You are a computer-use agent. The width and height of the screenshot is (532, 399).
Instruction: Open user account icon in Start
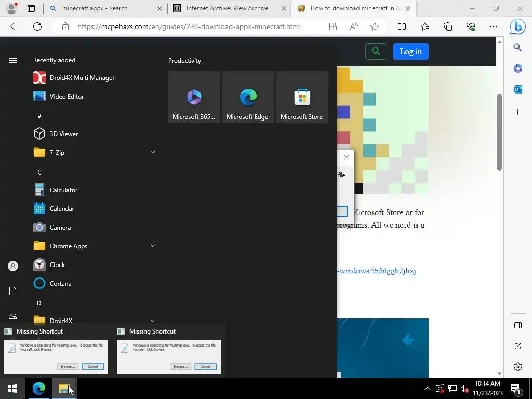coord(13,266)
